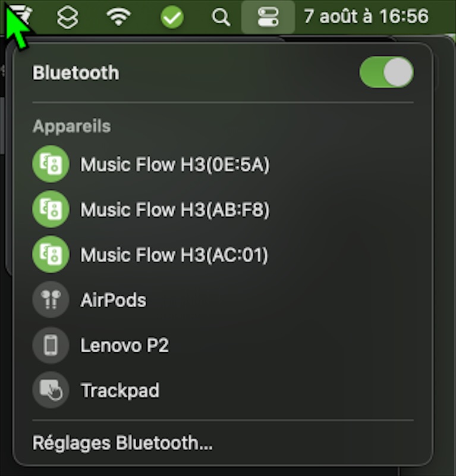456x476 pixels.
Task: Click the Music Flow H3(AC:01) speaker icon
Action: click(x=51, y=255)
